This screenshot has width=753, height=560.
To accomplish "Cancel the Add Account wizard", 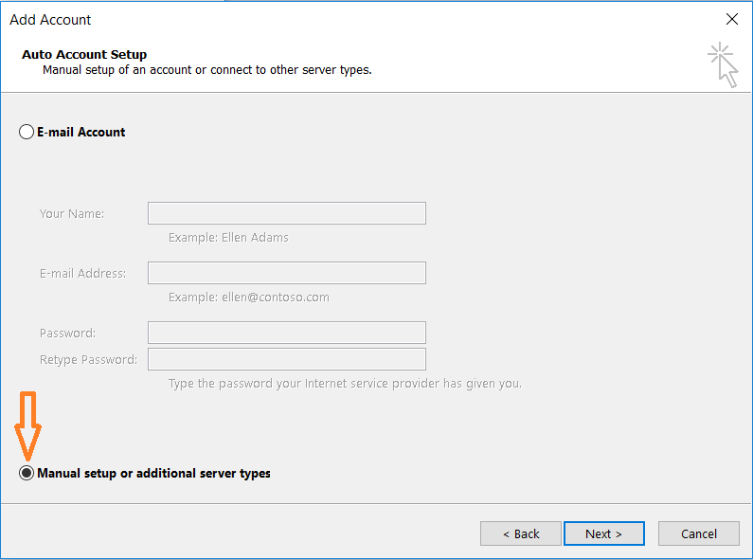I will point(699,533).
